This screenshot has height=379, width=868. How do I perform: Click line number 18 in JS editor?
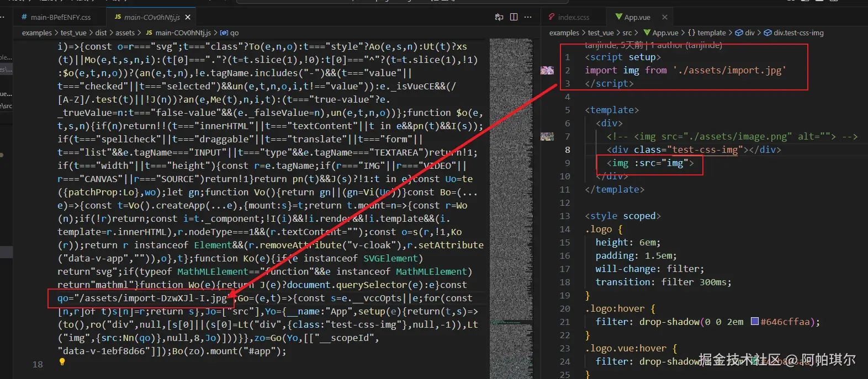click(38, 364)
